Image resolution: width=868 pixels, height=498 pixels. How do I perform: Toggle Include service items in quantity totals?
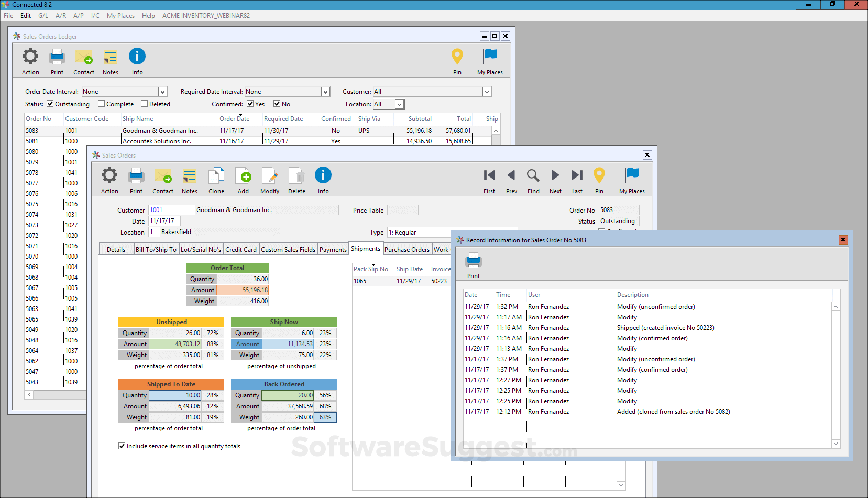[122, 446]
